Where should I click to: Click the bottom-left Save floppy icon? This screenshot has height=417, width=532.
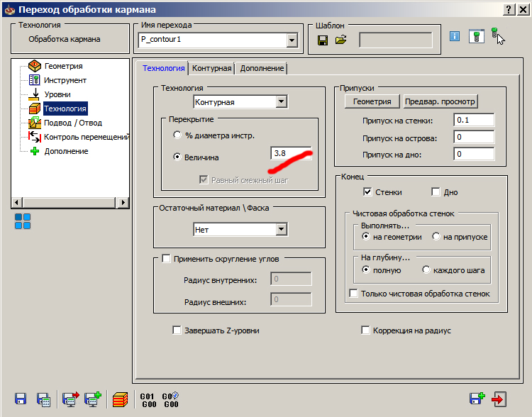tap(21, 399)
